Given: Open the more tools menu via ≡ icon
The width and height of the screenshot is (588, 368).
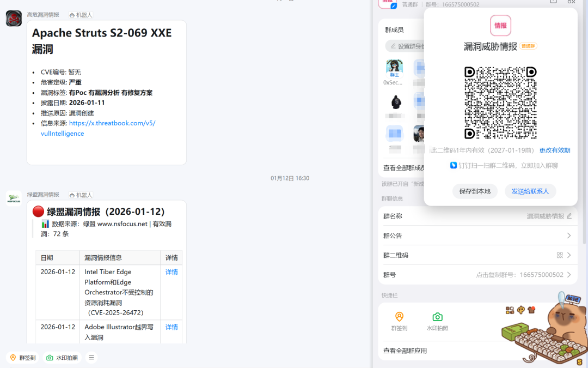Looking at the screenshot, I should pos(91,357).
